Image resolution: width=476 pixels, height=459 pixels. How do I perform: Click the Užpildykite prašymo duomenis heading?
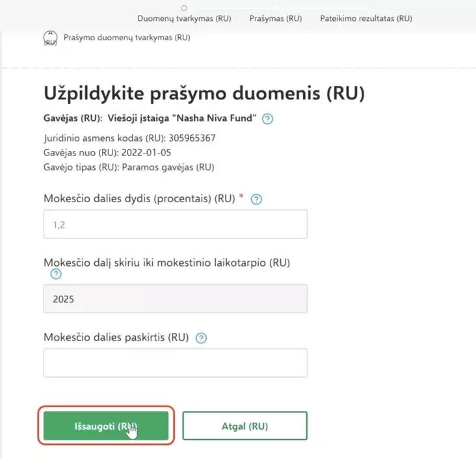coord(204,94)
